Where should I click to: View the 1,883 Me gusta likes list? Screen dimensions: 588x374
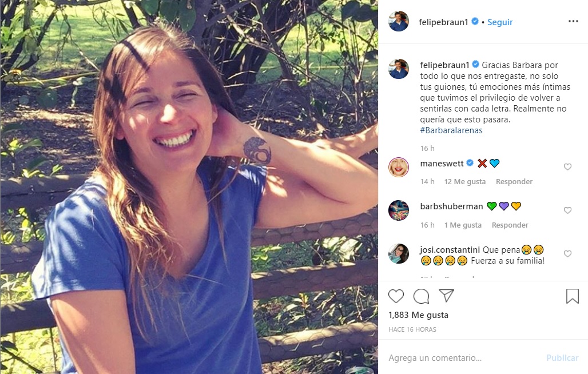tap(418, 315)
